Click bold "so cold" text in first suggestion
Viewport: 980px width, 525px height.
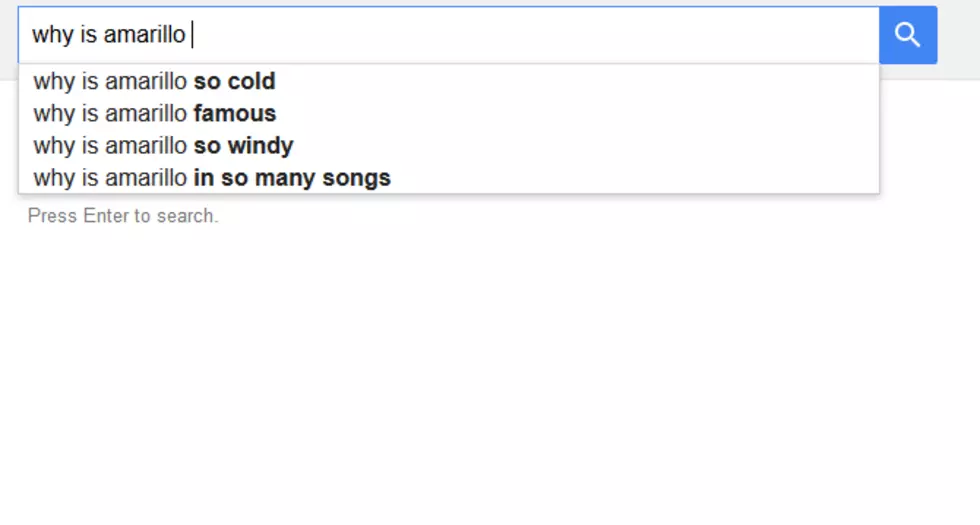coord(234,81)
